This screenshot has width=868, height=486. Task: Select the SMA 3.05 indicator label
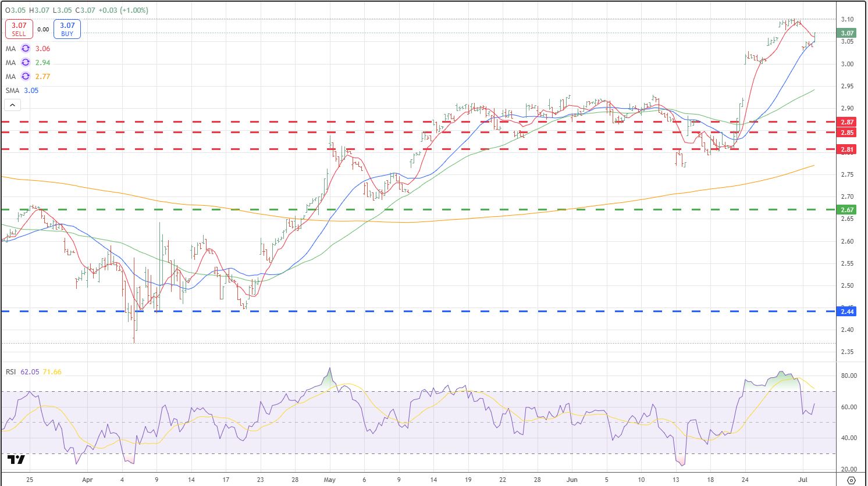click(x=22, y=91)
